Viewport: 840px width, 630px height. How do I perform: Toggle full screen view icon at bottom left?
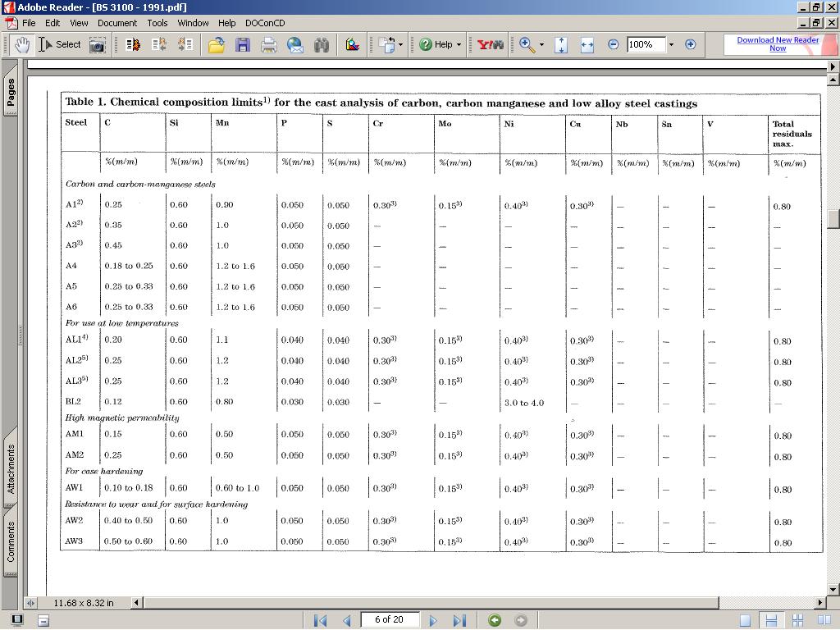coord(17,620)
